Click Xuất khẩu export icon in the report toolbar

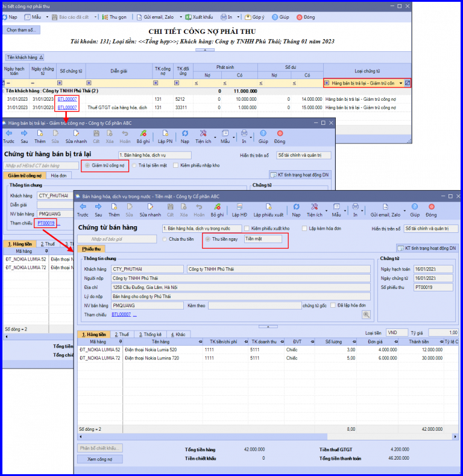189,17
